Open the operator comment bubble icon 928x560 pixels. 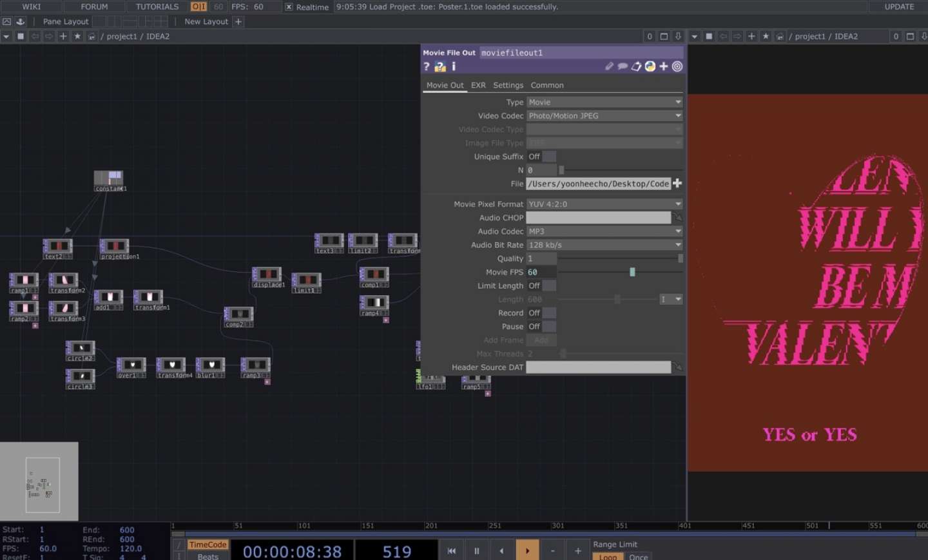click(623, 66)
